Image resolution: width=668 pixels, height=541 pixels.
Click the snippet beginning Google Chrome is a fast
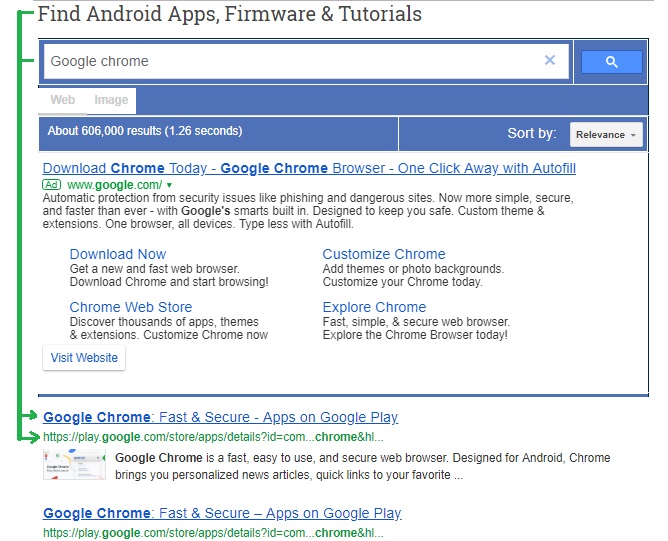point(363,466)
